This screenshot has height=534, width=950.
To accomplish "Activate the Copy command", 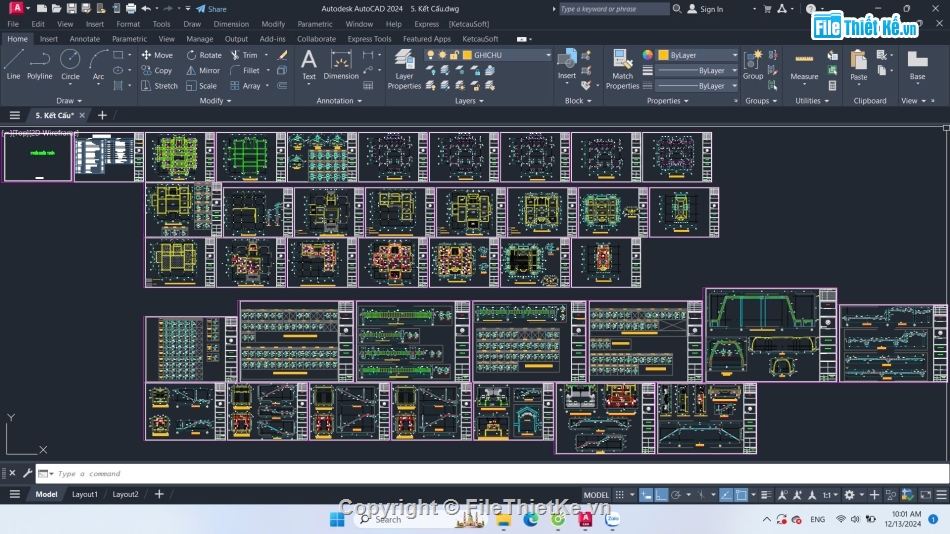I will [x=158, y=70].
